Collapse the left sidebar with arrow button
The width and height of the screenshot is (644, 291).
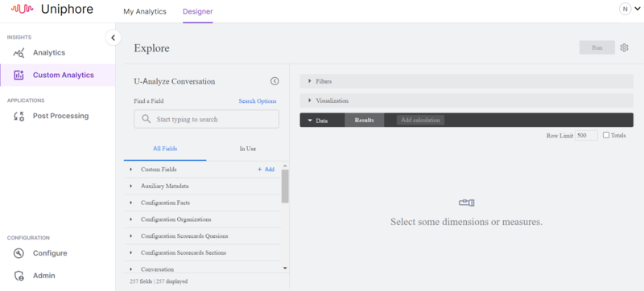tap(113, 38)
